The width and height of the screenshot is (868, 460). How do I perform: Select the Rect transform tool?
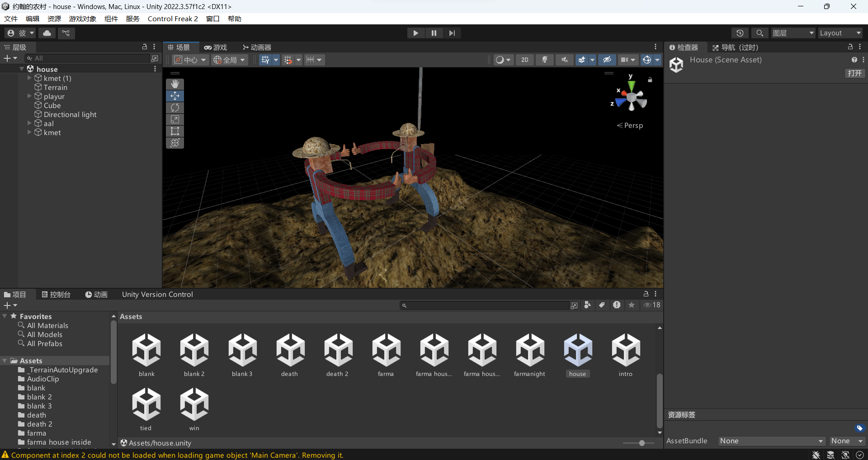pos(175,131)
